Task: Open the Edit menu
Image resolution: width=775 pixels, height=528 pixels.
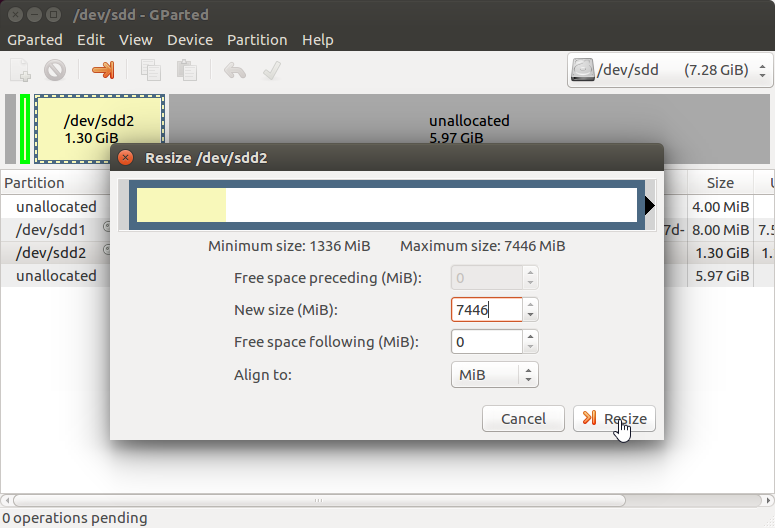Action: click(91, 40)
